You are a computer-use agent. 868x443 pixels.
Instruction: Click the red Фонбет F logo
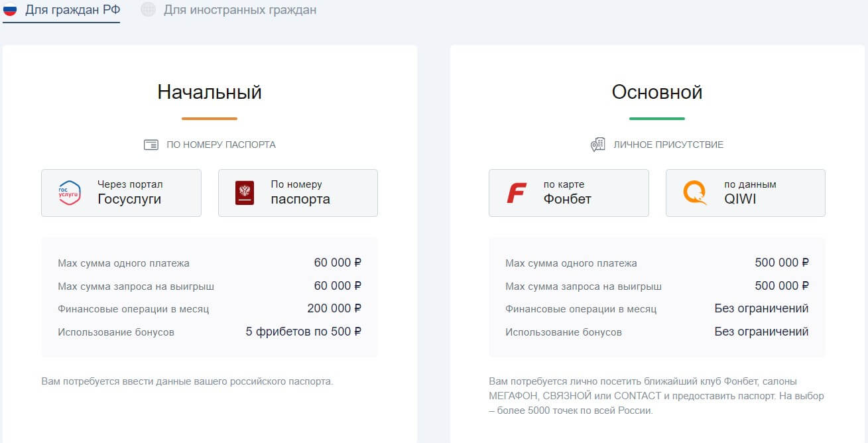coord(516,193)
